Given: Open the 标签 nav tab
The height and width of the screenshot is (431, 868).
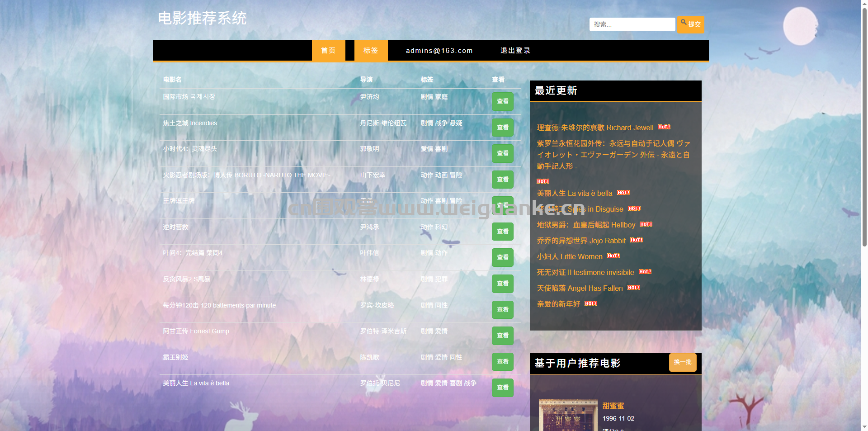Looking at the screenshot, I should coord(371,50).
